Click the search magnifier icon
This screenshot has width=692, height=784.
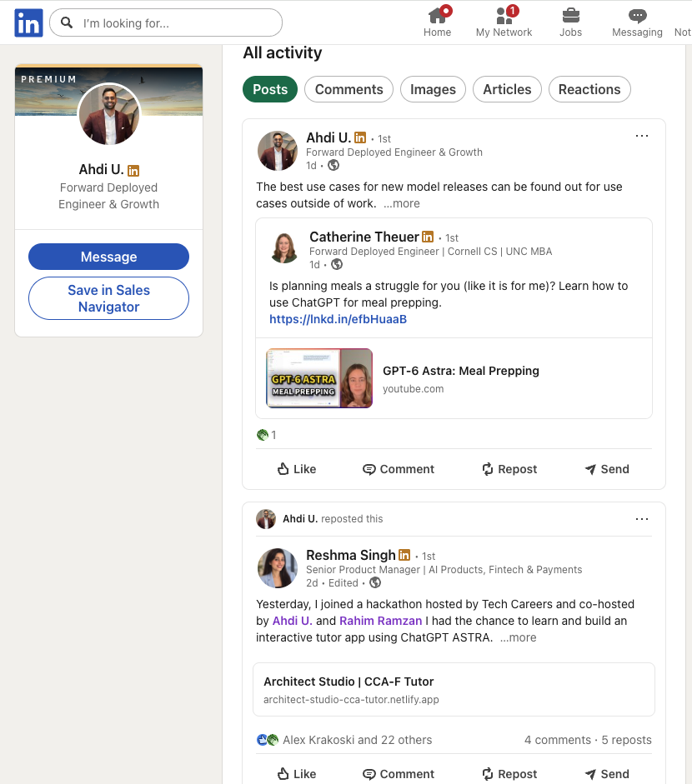pyautogui.click(x=67, y=22)
